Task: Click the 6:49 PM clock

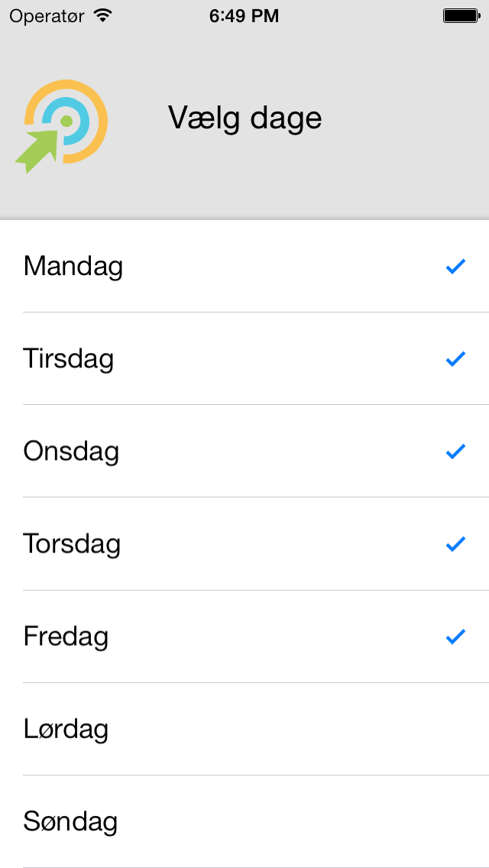Action: point(244,17)
